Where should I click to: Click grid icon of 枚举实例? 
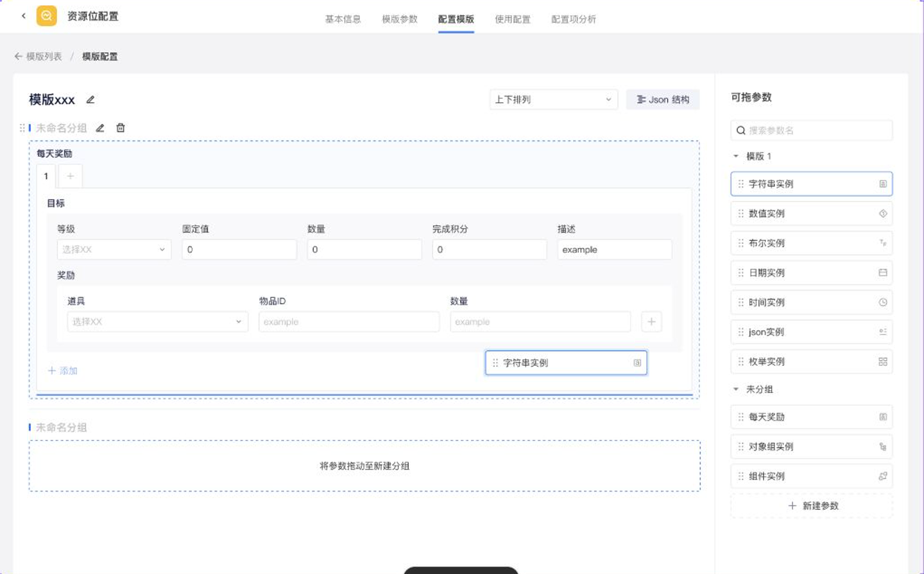click(883, 361)
